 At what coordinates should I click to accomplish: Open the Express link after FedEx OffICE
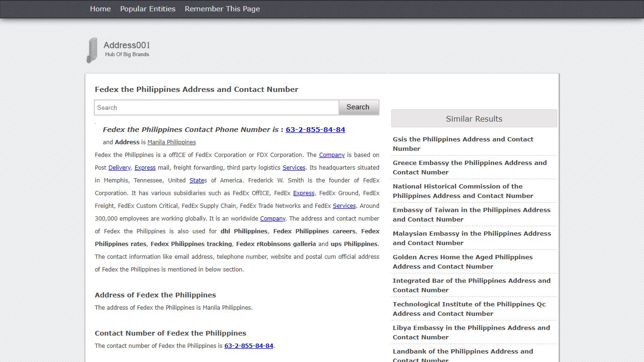tap(304, 193)
